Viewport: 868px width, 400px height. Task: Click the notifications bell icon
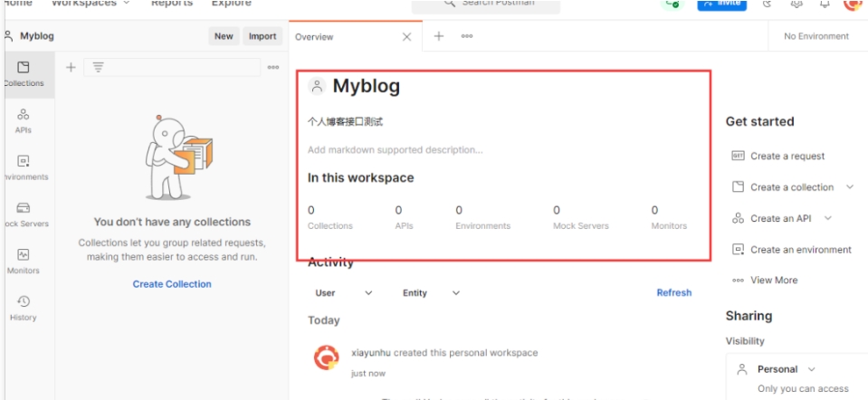tap(825, 4)
